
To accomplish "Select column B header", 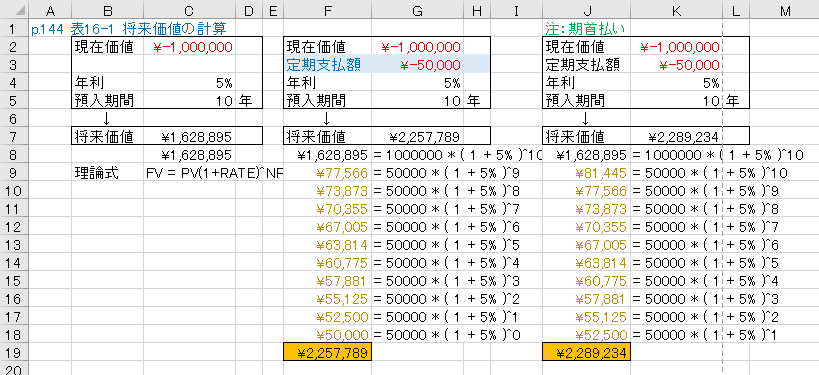I will 108,10.
